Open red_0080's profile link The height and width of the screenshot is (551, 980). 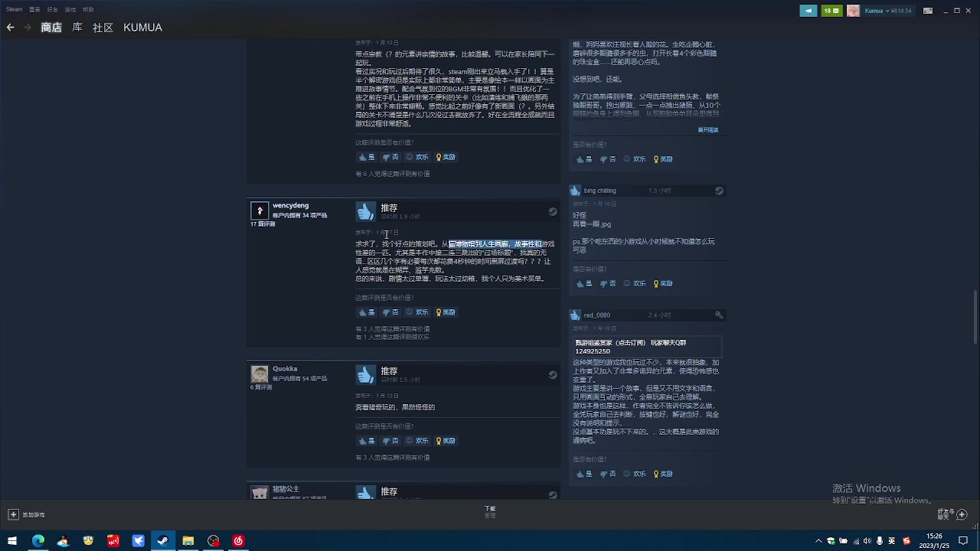(x=596, y=315)
